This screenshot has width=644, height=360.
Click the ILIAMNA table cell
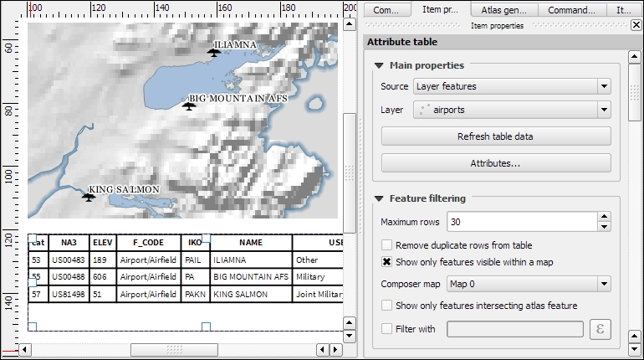point(251,260)
